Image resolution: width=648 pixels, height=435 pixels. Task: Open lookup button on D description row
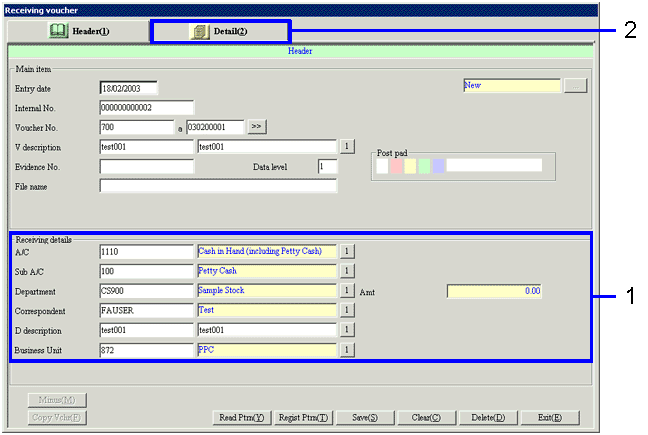(348, 330)
